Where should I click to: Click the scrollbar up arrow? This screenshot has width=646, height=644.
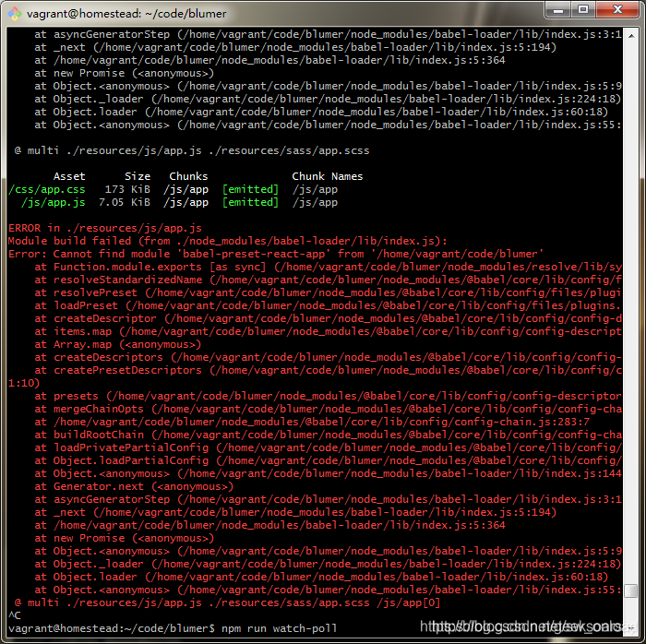coord(630,36)
